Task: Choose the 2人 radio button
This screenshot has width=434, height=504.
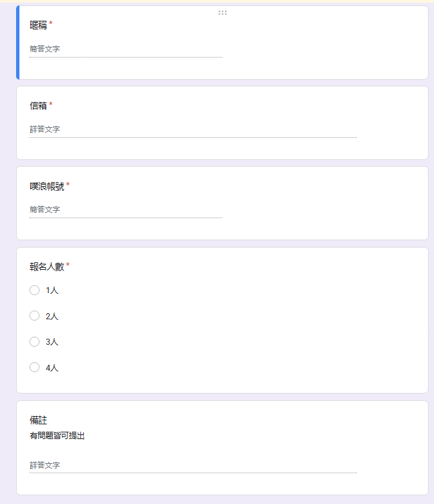Action: coord(34,316)
